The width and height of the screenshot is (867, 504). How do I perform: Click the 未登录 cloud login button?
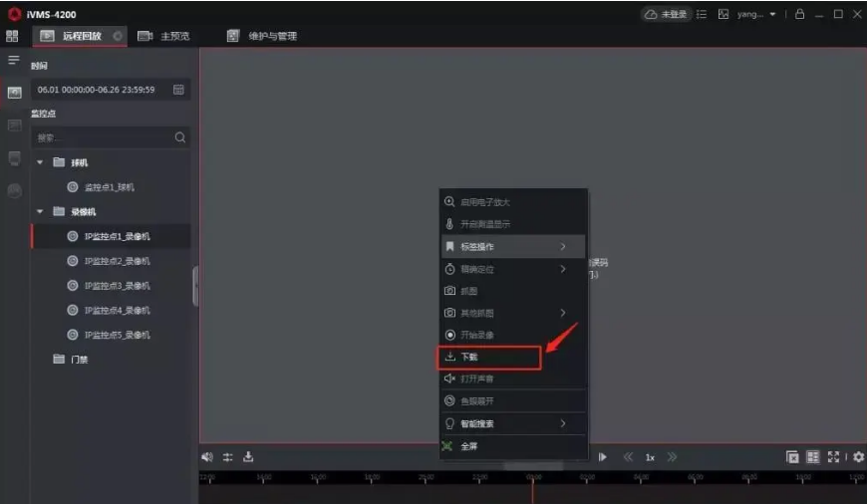(x=666, y=15)
